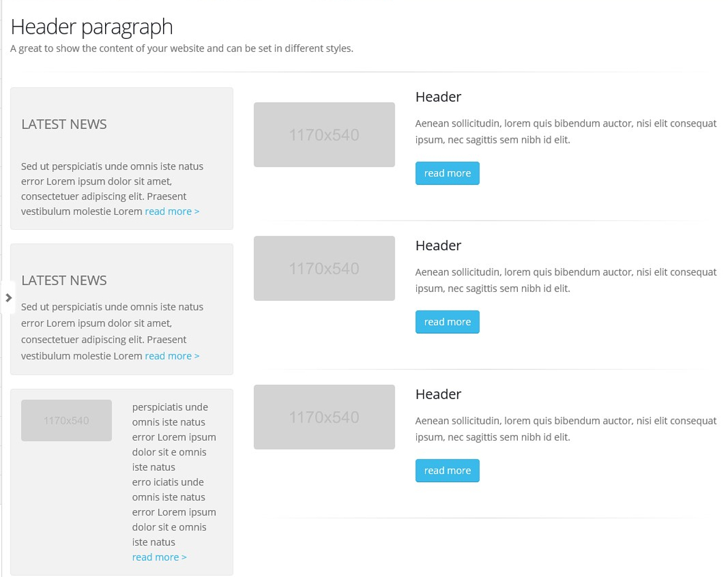Select the second large 1170x540 placeholder image

324,268
